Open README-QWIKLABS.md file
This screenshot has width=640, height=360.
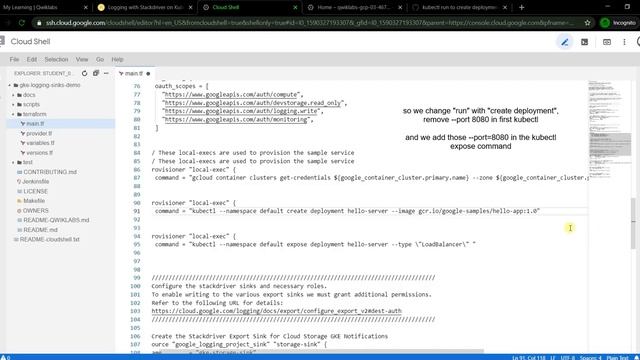56,220
